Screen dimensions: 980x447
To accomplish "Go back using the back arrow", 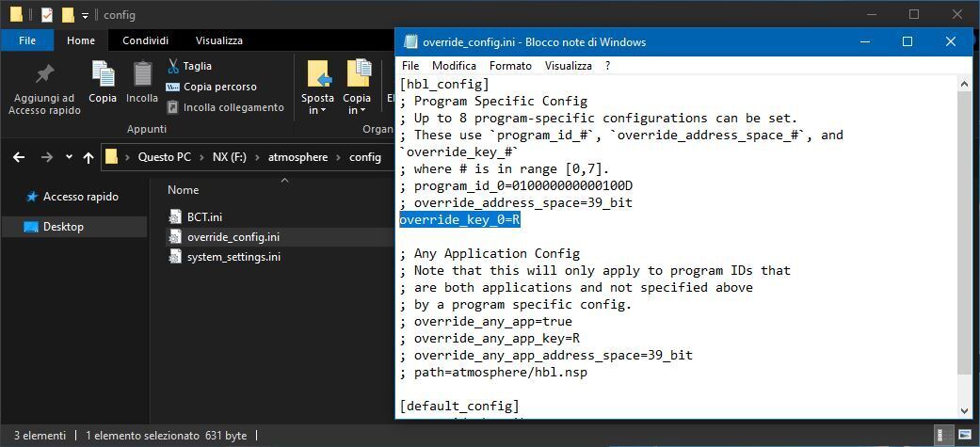I will coord(19,157).
